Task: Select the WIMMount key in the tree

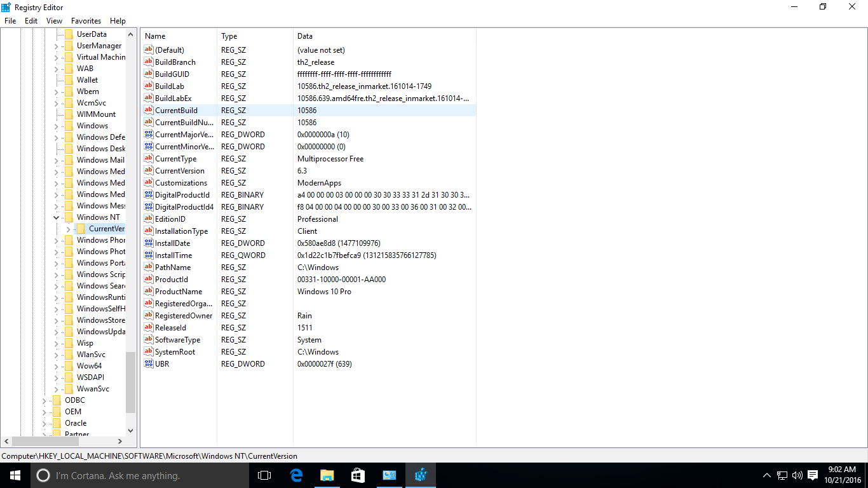Action: pos(96,114)
